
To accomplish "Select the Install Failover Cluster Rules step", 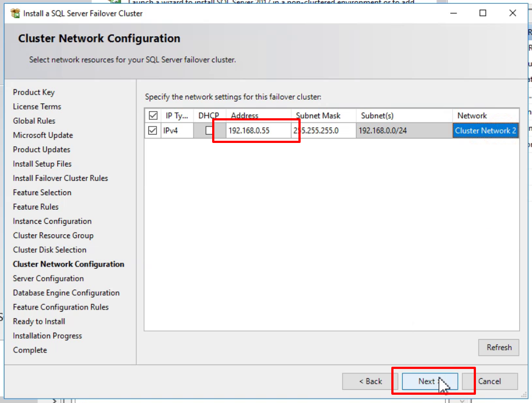I will [60, 178].
